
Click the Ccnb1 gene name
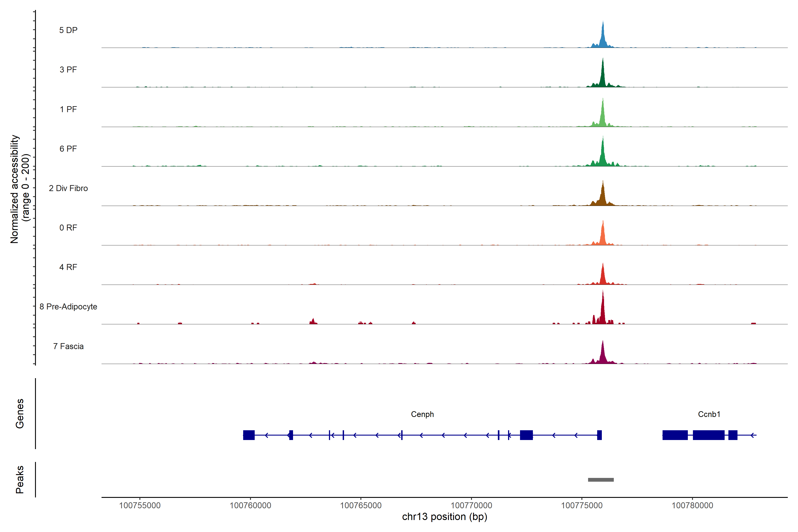click(x=709, y=414)
